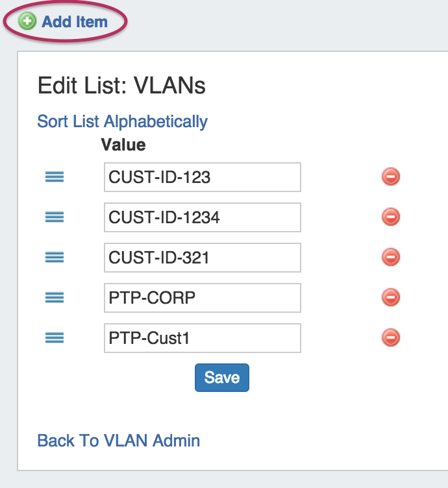Focus the CUST-ID-1234 text box
448x488 pixels.
click(202, 217)
